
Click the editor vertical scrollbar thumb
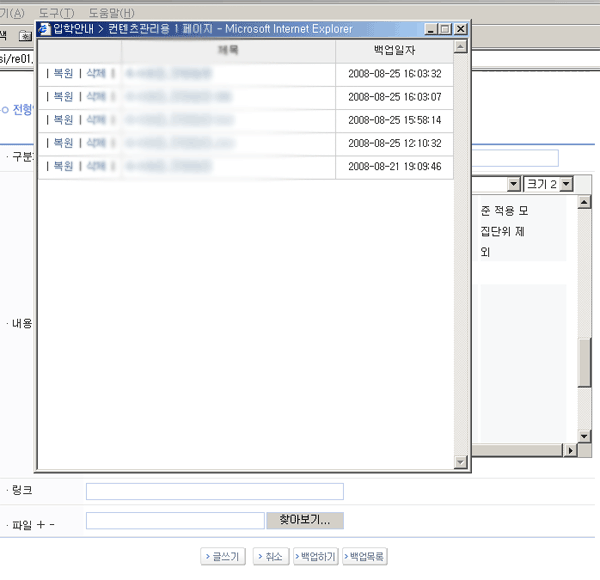coord(586,360)
